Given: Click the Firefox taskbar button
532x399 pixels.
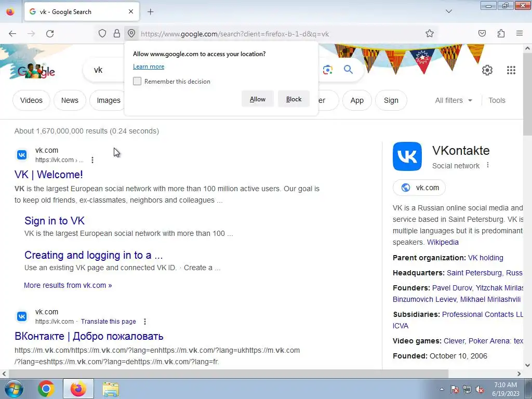Looking at the screenshot, I should [x=78, y=389].
